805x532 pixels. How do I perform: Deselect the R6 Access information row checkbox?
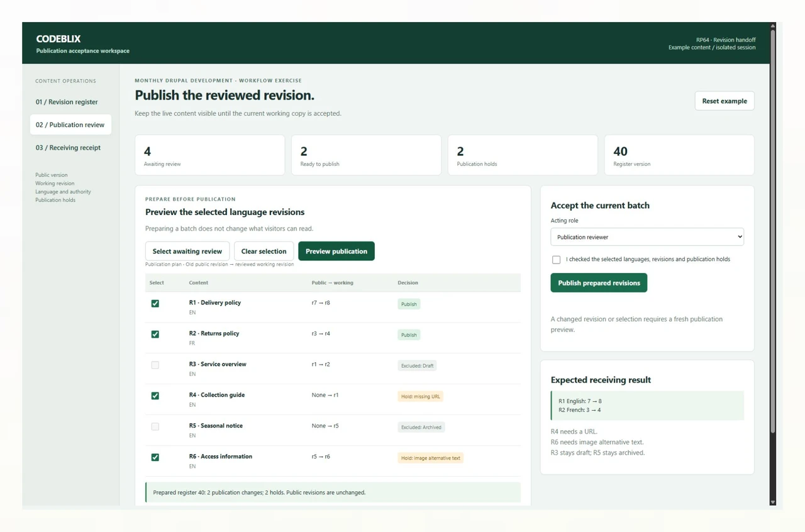155,458
